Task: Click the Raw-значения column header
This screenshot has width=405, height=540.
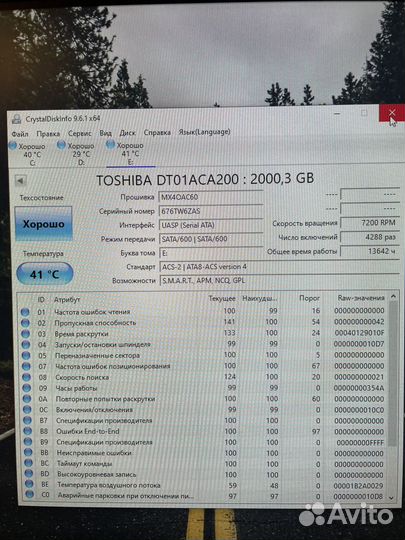Action: pyautogui.click(x=361, y=298)
